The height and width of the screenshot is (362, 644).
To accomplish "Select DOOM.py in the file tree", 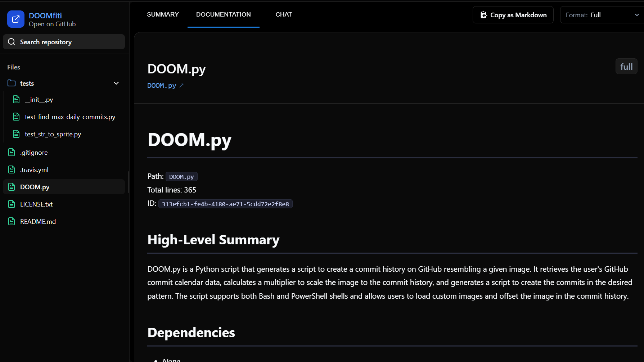I will point(64,187).
